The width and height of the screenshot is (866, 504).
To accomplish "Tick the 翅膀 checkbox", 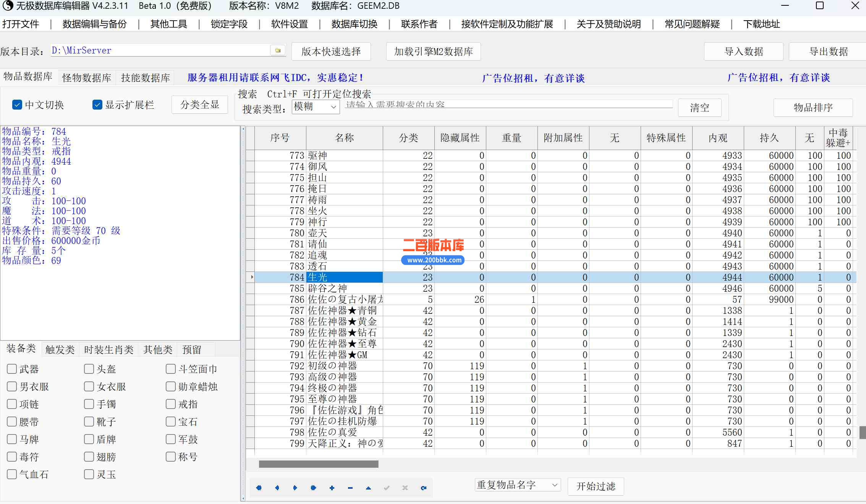I will coord(89,457).
